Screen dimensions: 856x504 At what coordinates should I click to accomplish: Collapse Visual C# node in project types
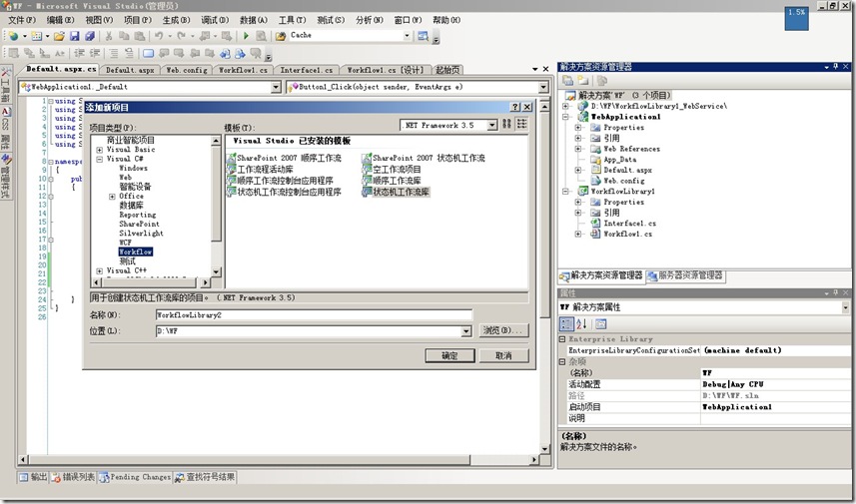tap(99, 160)
